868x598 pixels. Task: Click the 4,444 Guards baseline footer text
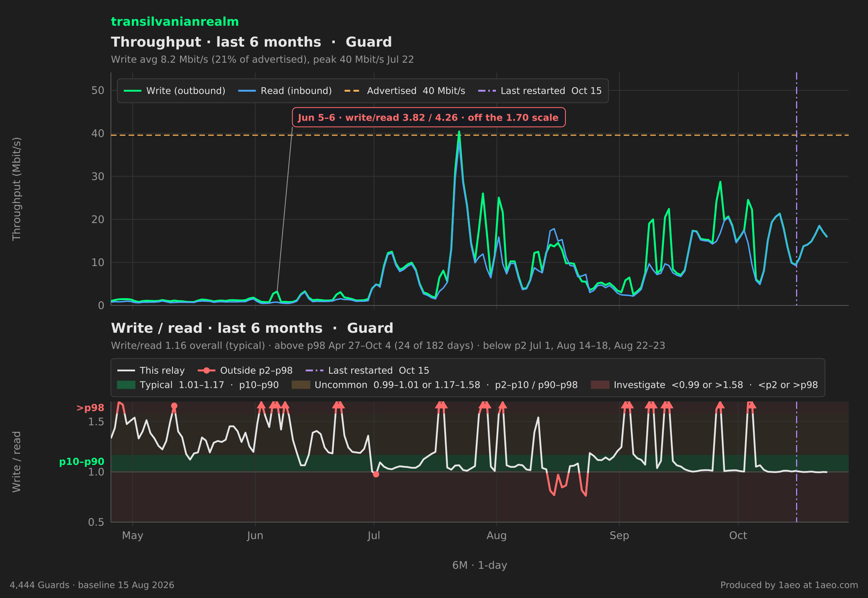pyautogui.click(x=92, y=585)
